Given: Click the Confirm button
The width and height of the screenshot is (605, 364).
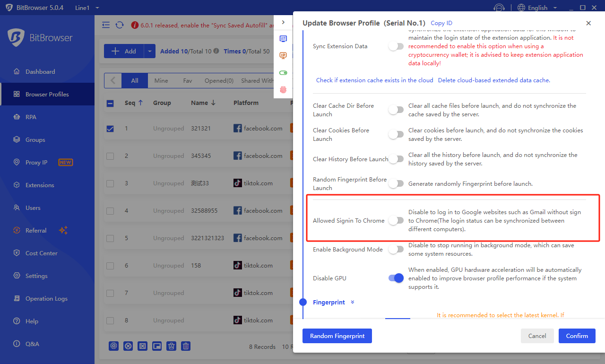Looking at the screenshot, I should [x=577, y=336].
